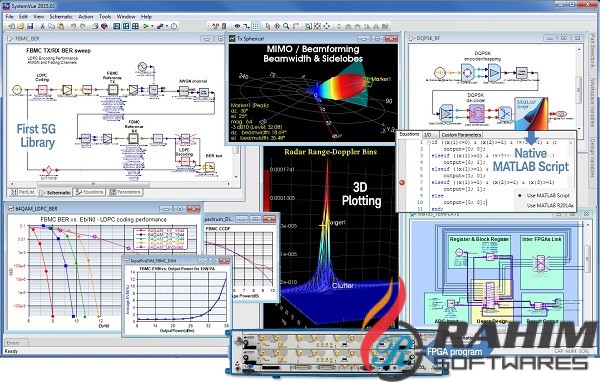Click the New workspace toolbar icon

pos(12,26)
